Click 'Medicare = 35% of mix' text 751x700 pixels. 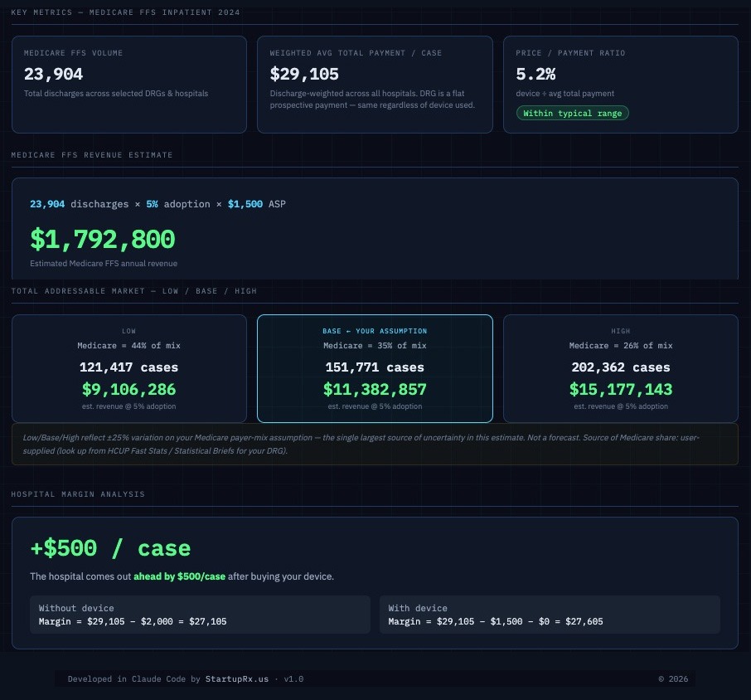coord(375,346)
